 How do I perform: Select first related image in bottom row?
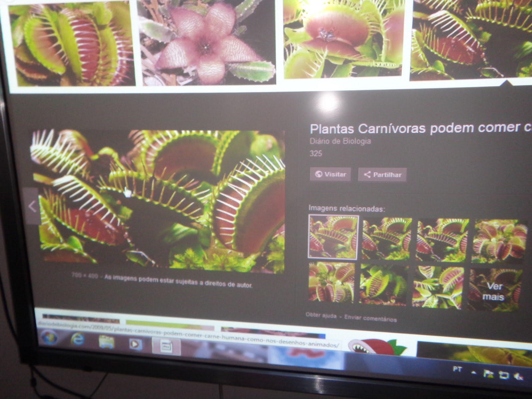[332, 282]
